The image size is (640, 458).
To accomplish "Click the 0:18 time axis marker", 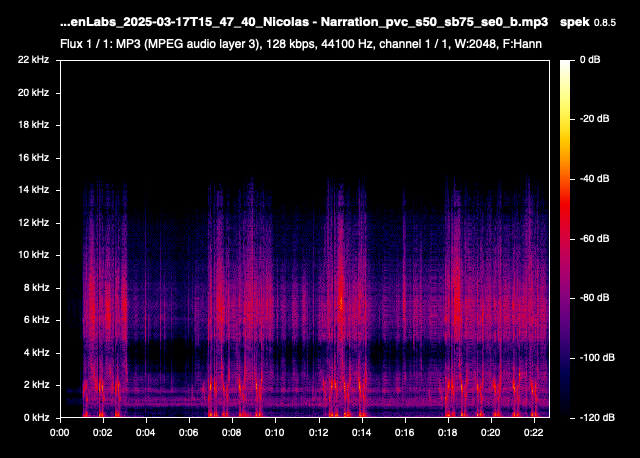I will 448,432.
